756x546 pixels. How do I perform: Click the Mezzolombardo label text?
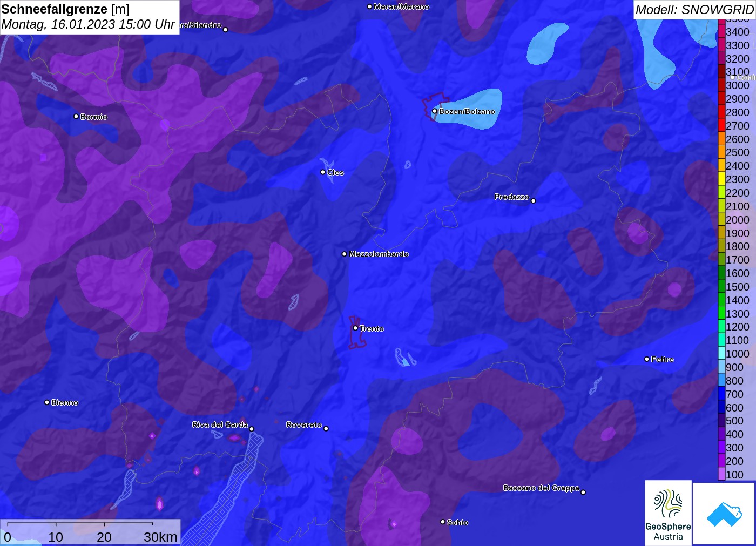click(x=379, y=254)
